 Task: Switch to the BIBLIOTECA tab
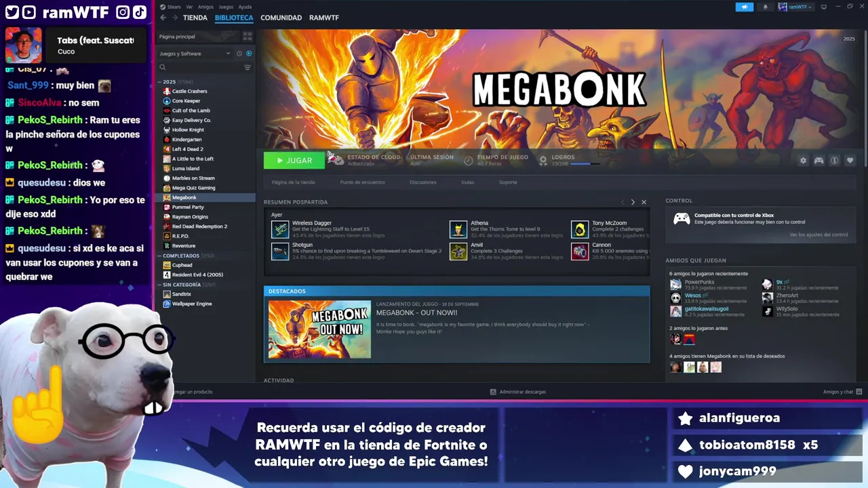click(x=234, y=18)
